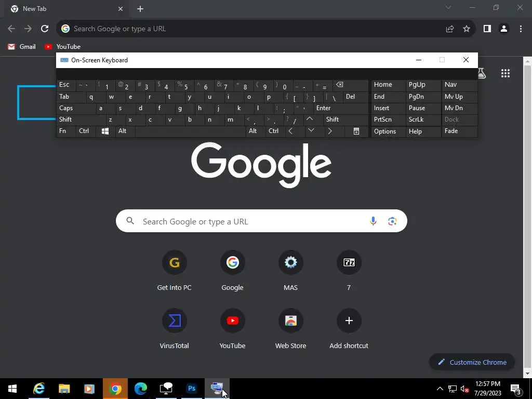Open the Chrome side panel icon

pyautogui.click(x=487, y=29)
